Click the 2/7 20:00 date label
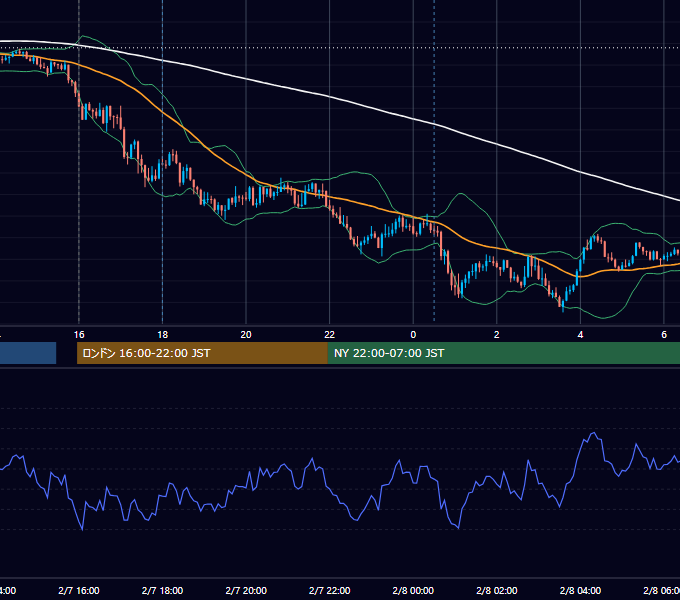Viewport: 680px width, 600px height. 246,590
